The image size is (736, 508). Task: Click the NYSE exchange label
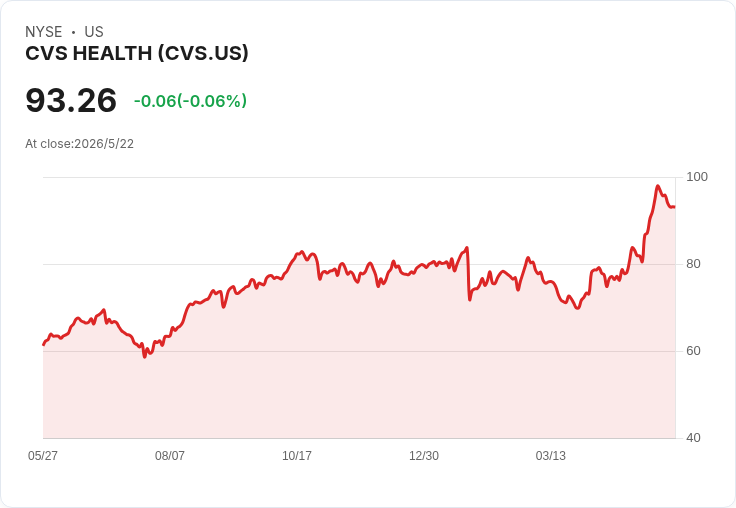point(44,32)
